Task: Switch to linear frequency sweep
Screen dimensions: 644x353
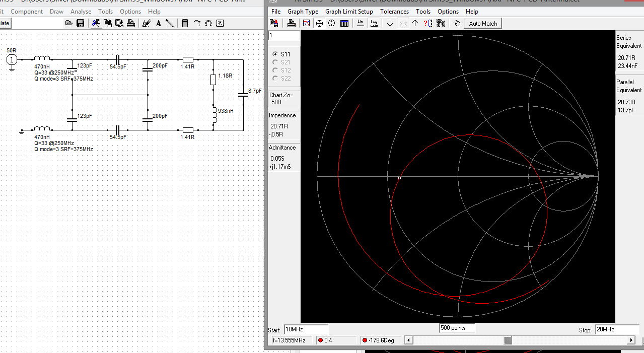Action: coord(361,23)
